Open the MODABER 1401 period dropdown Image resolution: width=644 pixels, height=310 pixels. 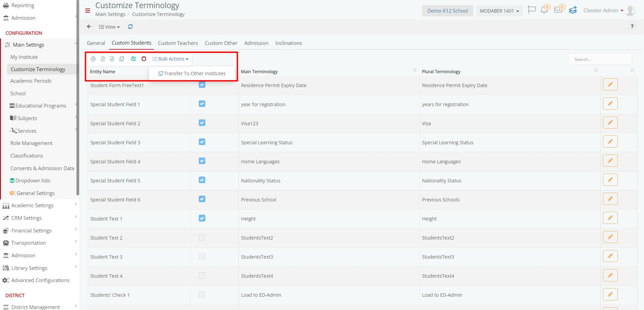pyautogui.click(x=499, y=11)
